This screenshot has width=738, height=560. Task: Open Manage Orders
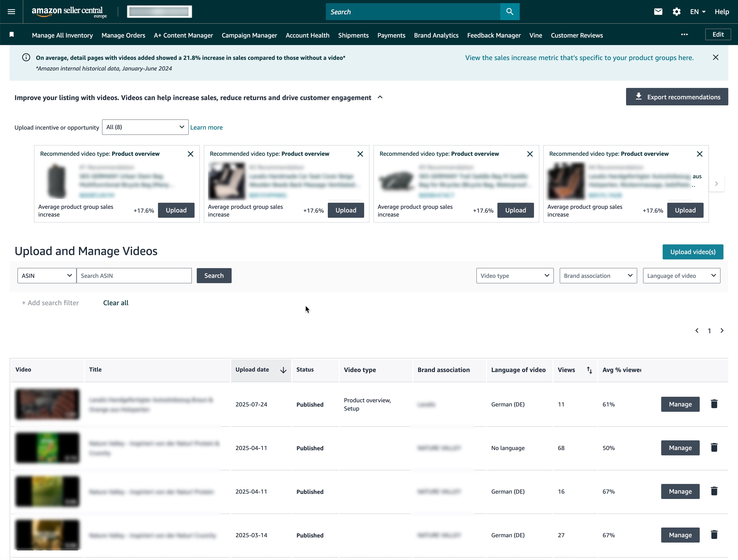(123, 35)
